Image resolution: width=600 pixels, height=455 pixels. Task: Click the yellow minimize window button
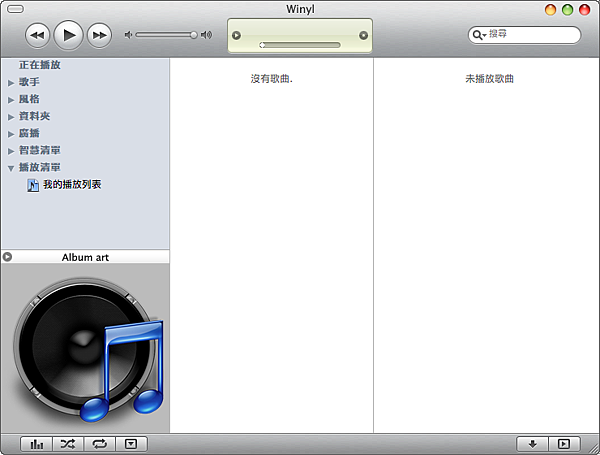click(x=550, y=10)
